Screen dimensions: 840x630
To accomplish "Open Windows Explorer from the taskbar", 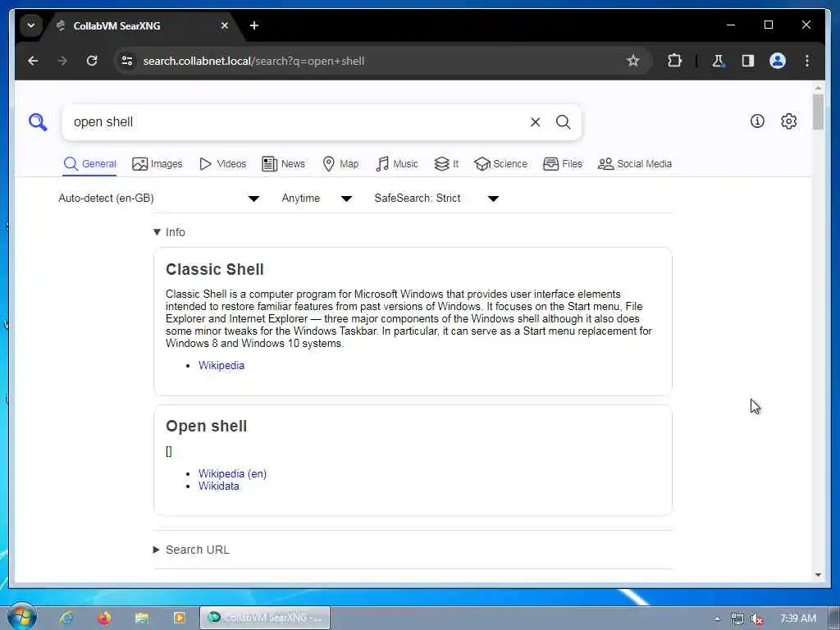I will (141, 618).
